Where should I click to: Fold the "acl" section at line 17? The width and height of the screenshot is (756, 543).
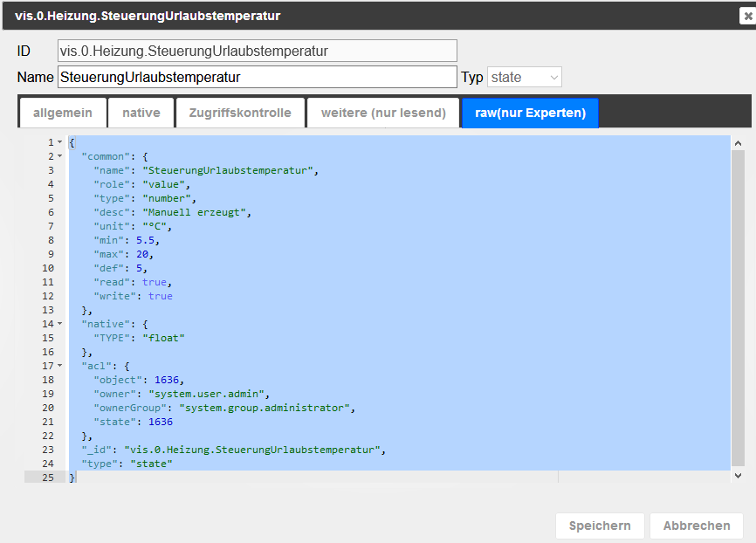59,366
